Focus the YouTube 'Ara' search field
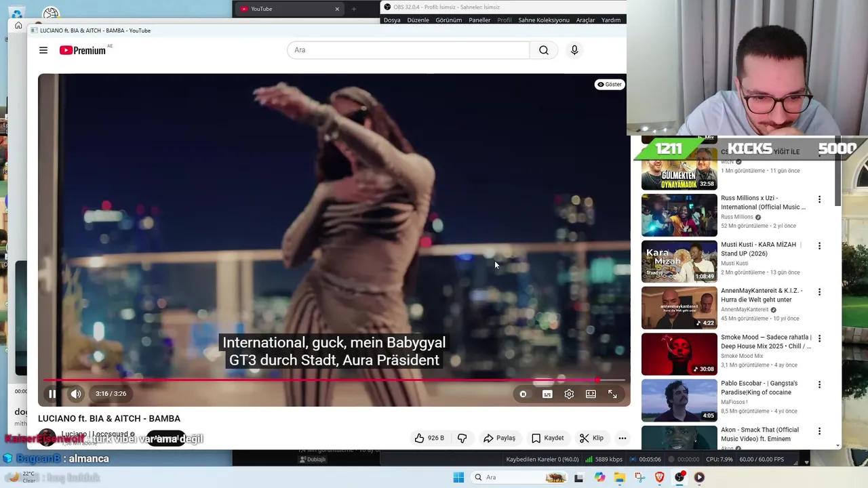Image resolution: width=868 pixels, height=488 pixels. click(408, 50)
